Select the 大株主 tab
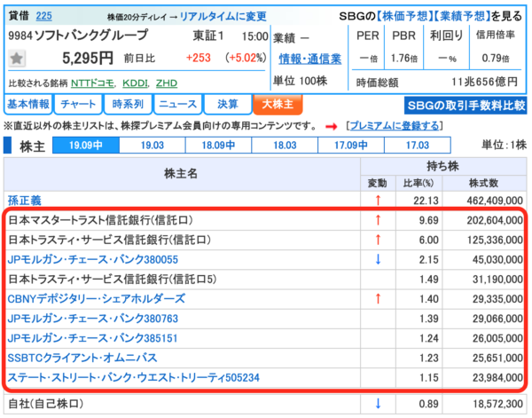Image resolution: width=532 pixels, height=418 pixels. pos(278,104)
